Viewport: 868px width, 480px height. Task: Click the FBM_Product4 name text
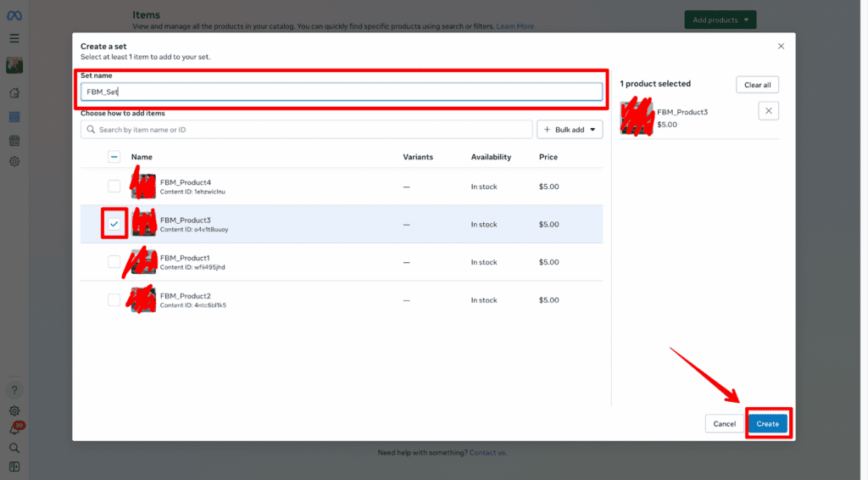tap(186, 182)
